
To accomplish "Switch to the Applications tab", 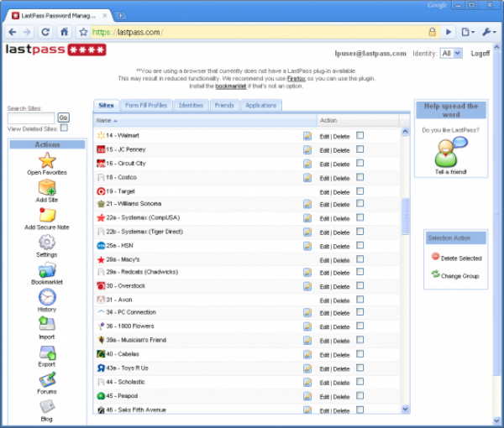I will pos(261,106).
